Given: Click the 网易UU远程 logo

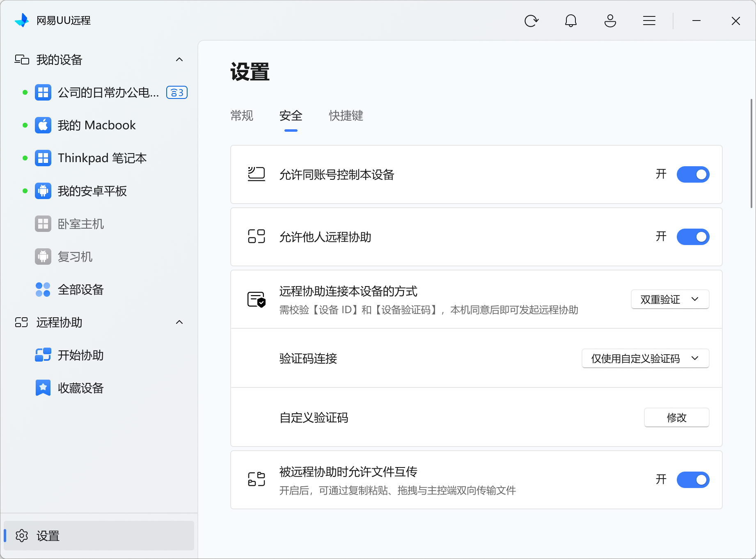Looking at the screenshot, I should (x=22, y=20).
